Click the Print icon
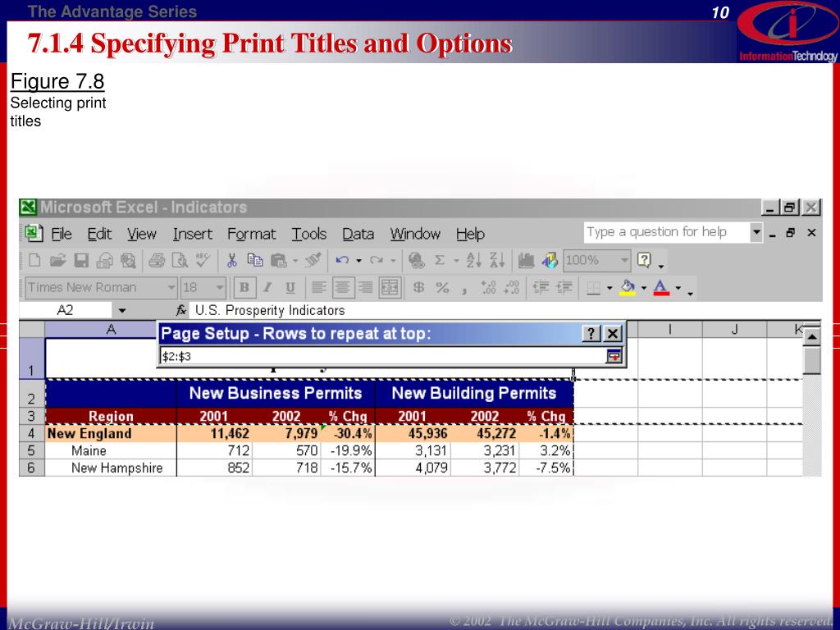The width and height of the screenshot is (840, 630). tap(157, 261)
